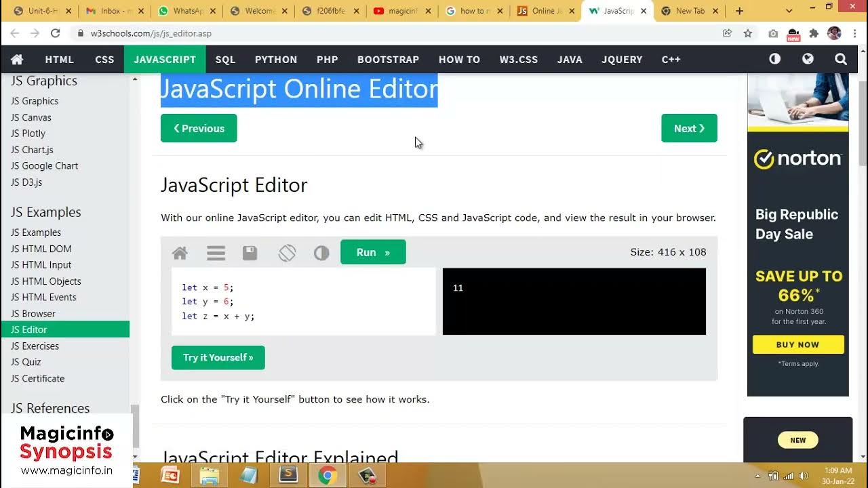The image size is (868, 488).
Task: Click the Try it Yourself button
Action: click(x=218, y=357)
